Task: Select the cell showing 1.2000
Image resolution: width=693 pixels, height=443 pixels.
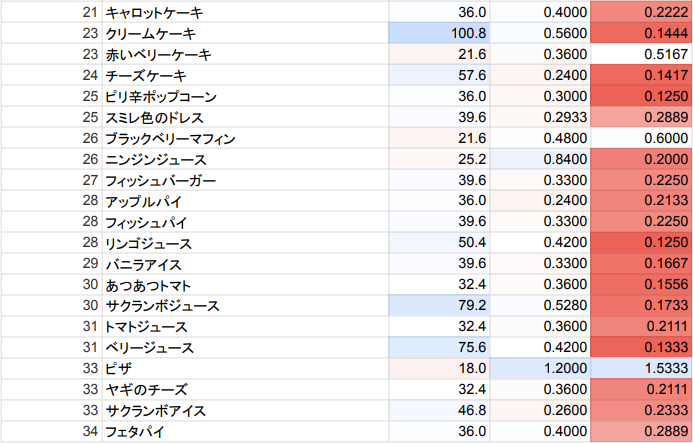Action: pos(541,368)
